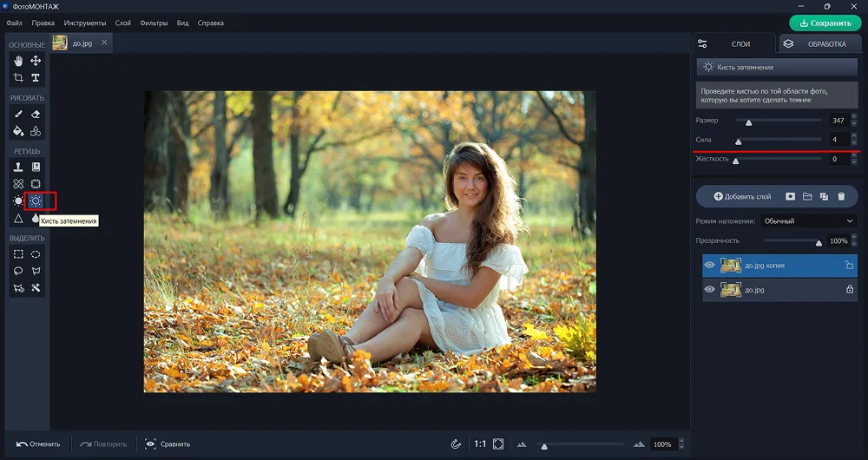This screenshot has width=868, height=460.
Task: Select the Brush drawing tool
Action: tap(18, 114)
